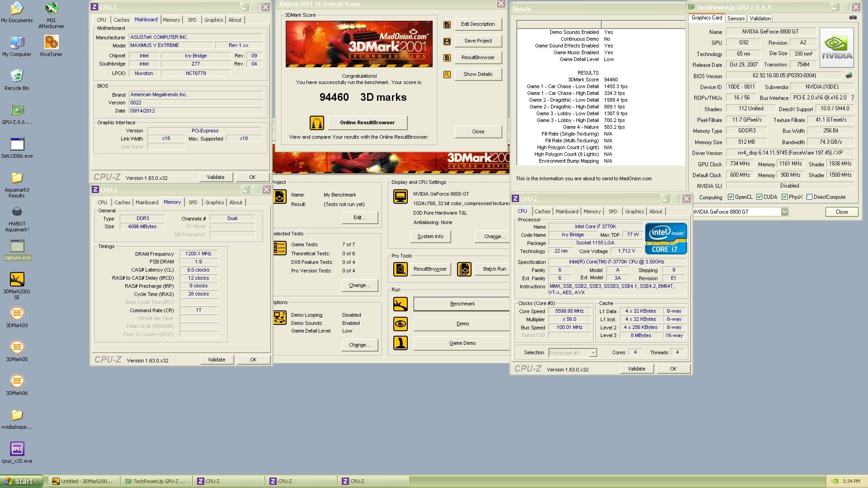Click OK in the CPU-tab CPU-Z window
The width and height of the screenshot is (868, 488).
[673, 369]
